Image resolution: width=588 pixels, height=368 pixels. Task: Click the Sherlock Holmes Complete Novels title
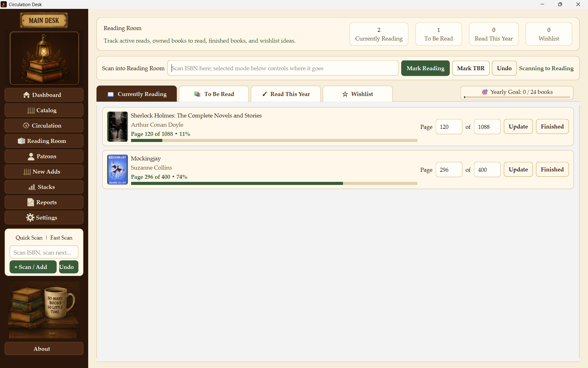[x=196, y=116]
